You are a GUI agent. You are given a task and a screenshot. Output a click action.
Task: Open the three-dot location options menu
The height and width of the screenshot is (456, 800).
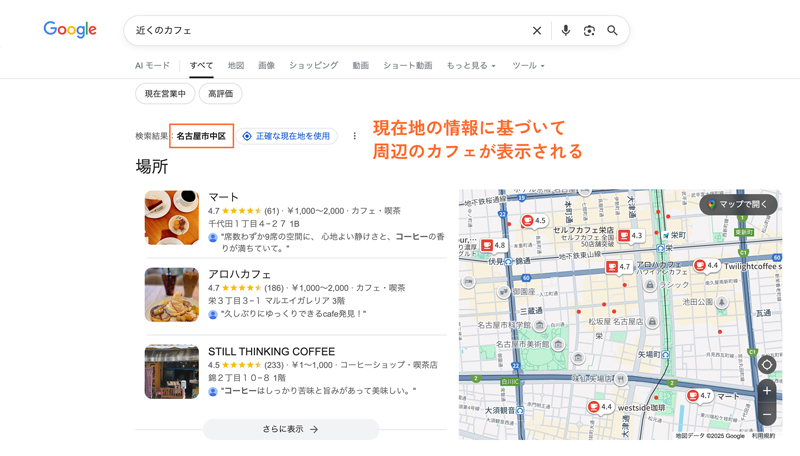click(354, 136)
